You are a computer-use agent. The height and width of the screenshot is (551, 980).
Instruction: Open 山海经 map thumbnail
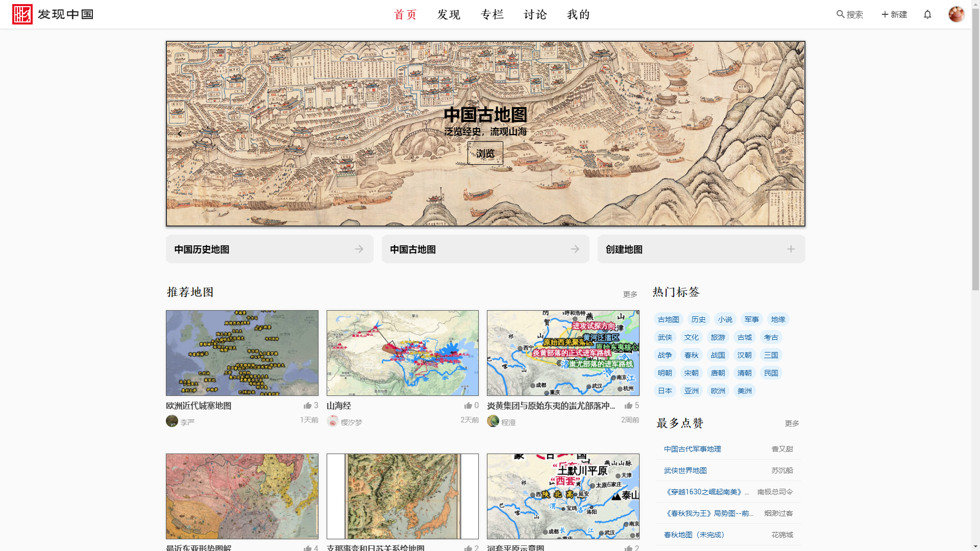pos(403,353)
